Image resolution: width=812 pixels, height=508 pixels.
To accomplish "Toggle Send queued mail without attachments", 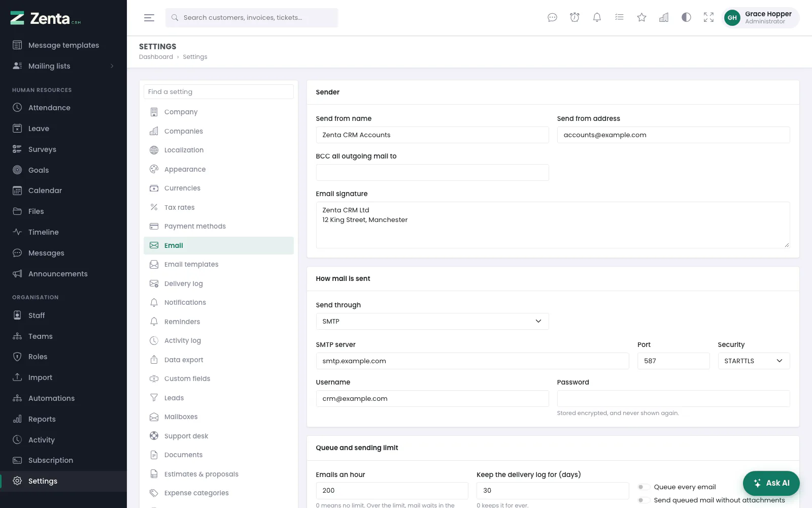I will pos(644,500).
